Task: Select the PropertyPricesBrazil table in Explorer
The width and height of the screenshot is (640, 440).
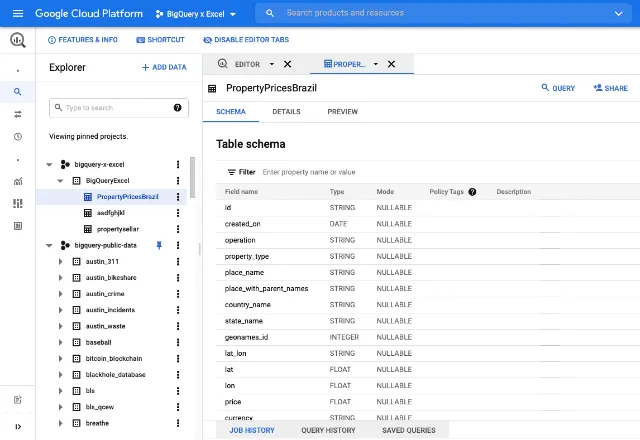Action: (x=128, y=197)
